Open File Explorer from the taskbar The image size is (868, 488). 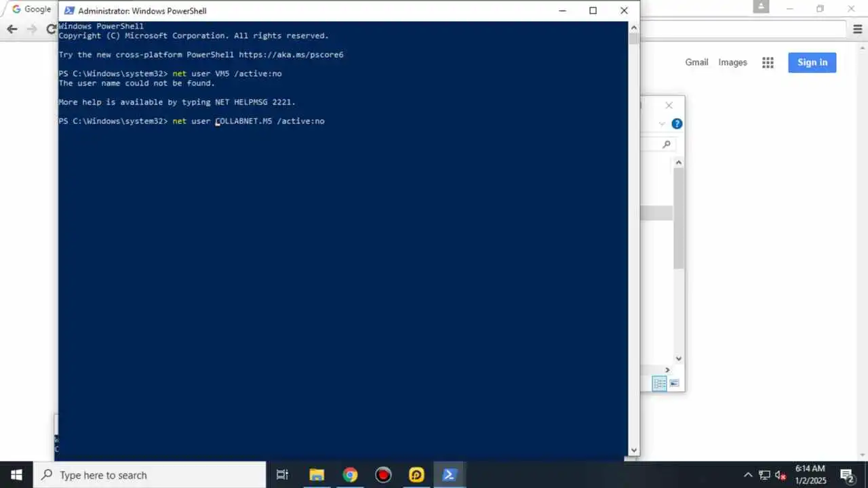317,475
